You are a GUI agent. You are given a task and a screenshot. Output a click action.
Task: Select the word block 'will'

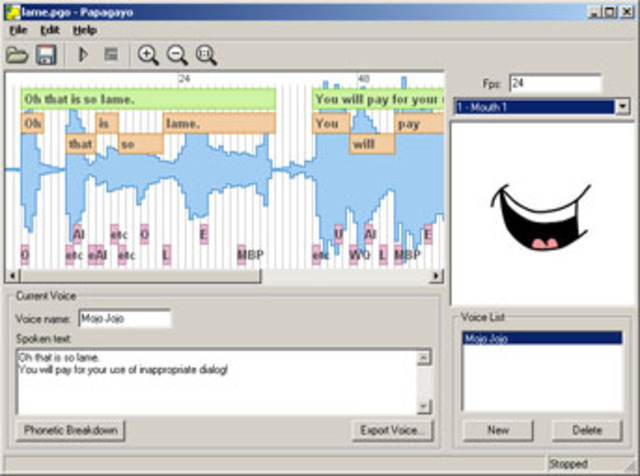point(372,144)
